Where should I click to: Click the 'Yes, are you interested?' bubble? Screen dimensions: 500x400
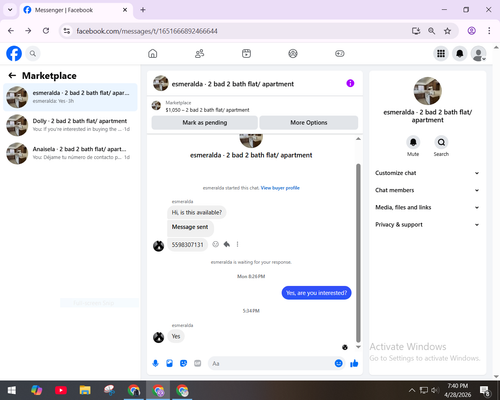click(x=316, y=293)
